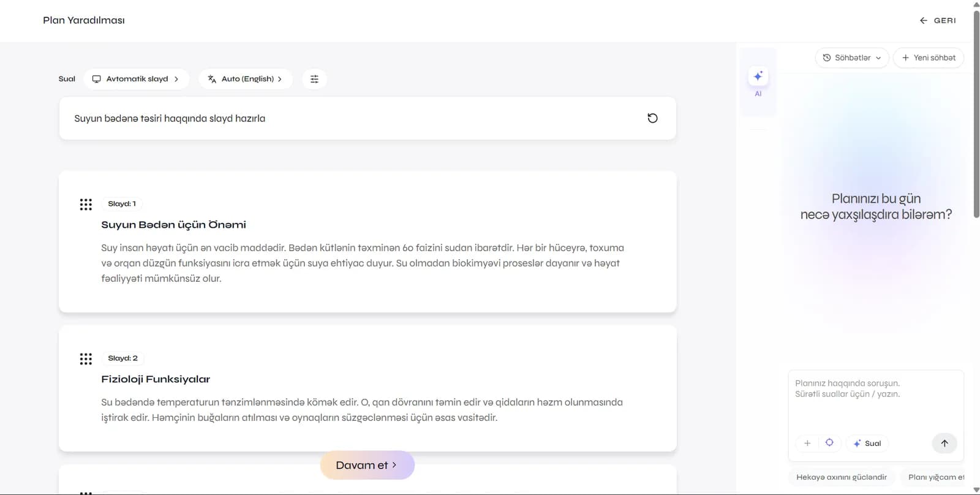The height and width of the screenshot is (495, 980).
Task: Go back with the GERI button
Action: point(938,20)
